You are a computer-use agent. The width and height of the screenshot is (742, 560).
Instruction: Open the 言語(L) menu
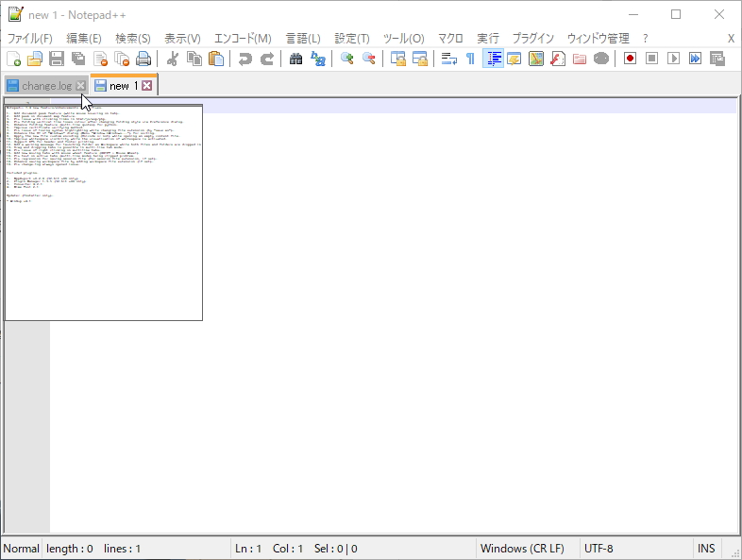pyautogui.click(x=303, y=39)
